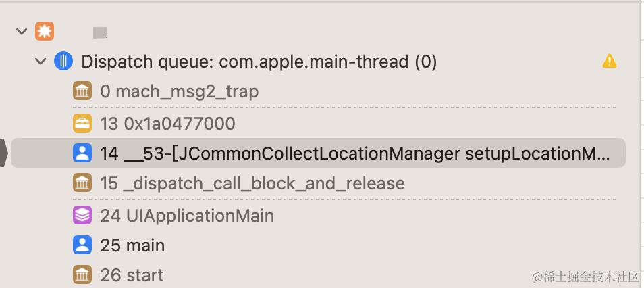Click the yellow toolbox icon beside frame 13
This screenshot has width=644, height=288.
82,123
